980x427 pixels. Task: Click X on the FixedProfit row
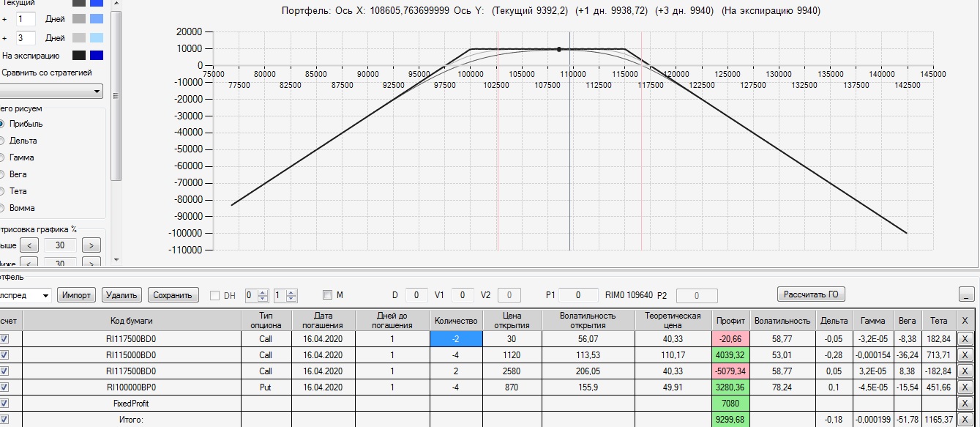(967, 404)
